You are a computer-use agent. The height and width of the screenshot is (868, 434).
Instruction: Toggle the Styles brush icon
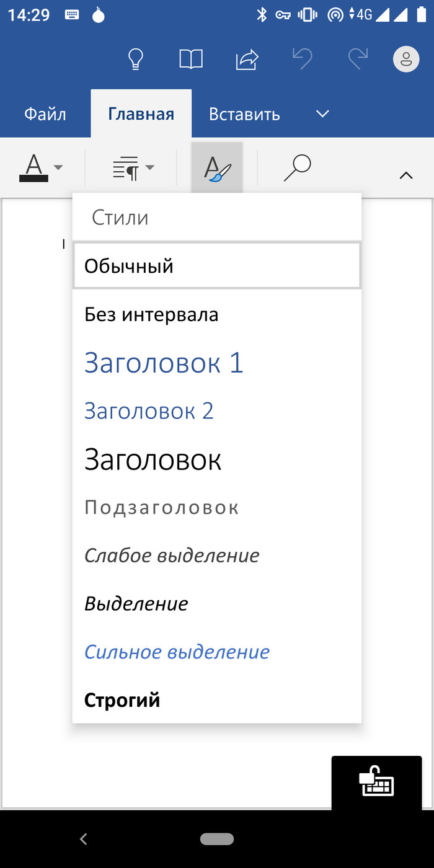coord(216,167)
